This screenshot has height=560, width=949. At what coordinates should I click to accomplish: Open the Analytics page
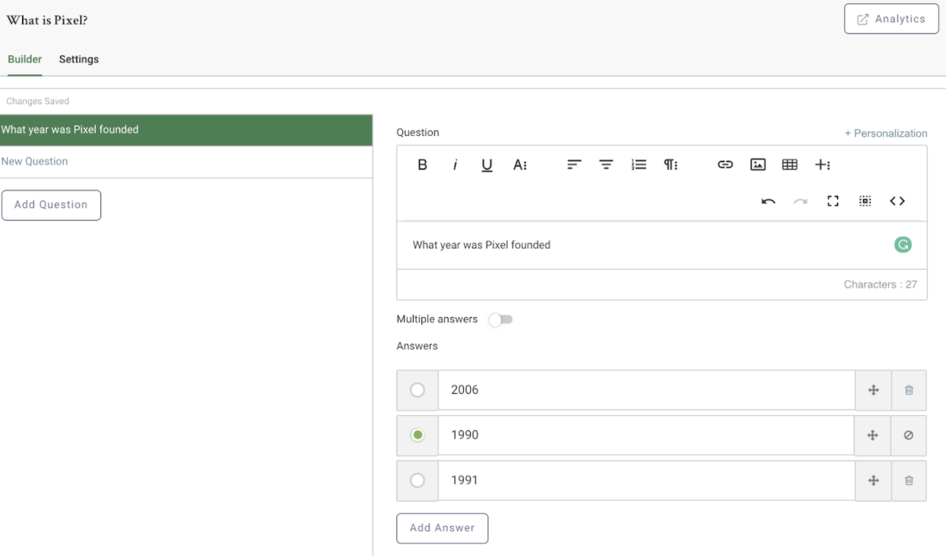click(891, 19)
